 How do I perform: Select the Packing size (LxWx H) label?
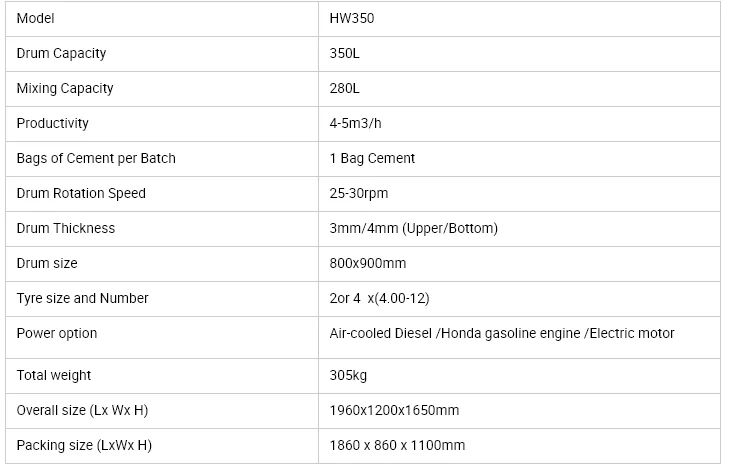84,445
